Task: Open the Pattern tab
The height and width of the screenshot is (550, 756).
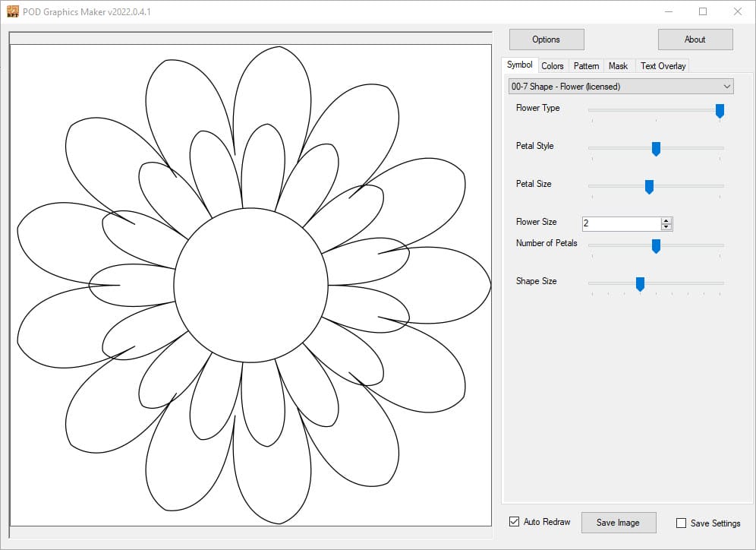Action: [586, 66]
